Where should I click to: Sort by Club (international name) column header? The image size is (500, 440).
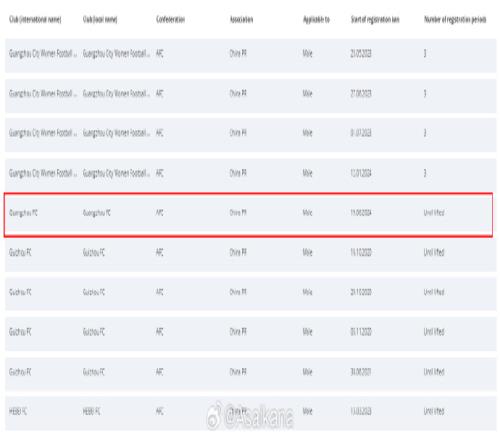click(35, 20)
